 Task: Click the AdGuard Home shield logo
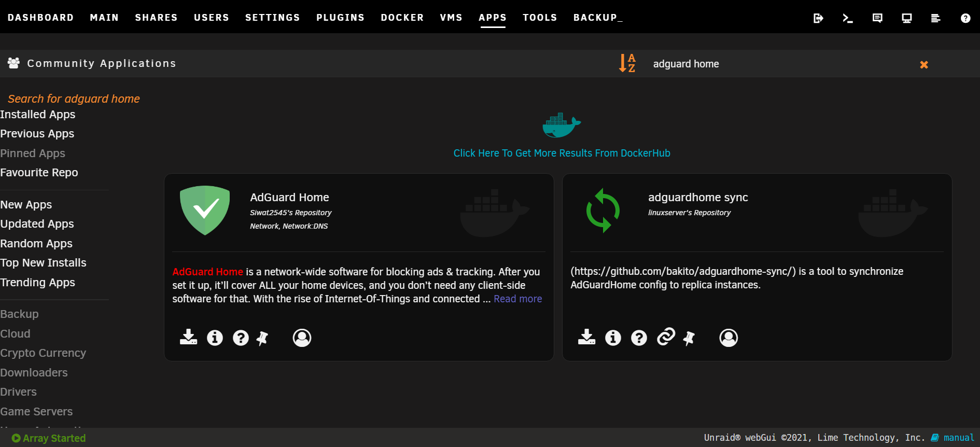pyautogui.click(x=205, y=210)
